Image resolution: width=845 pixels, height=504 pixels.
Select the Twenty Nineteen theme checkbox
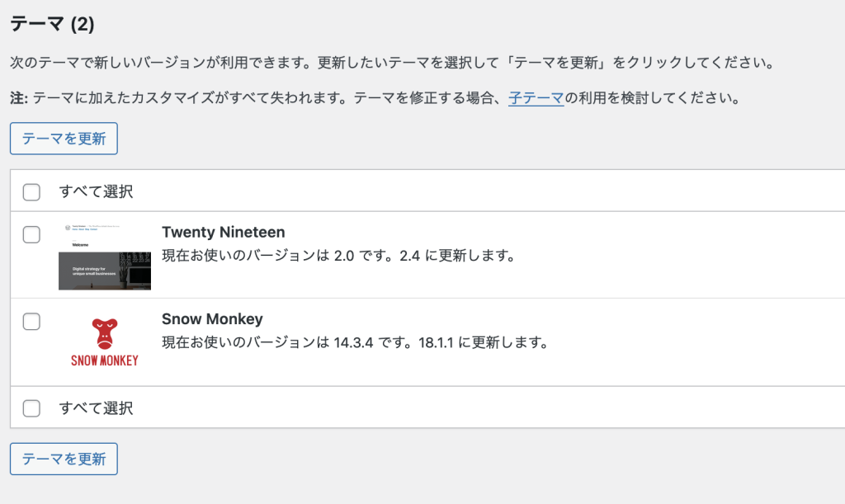tap(31, 235)
